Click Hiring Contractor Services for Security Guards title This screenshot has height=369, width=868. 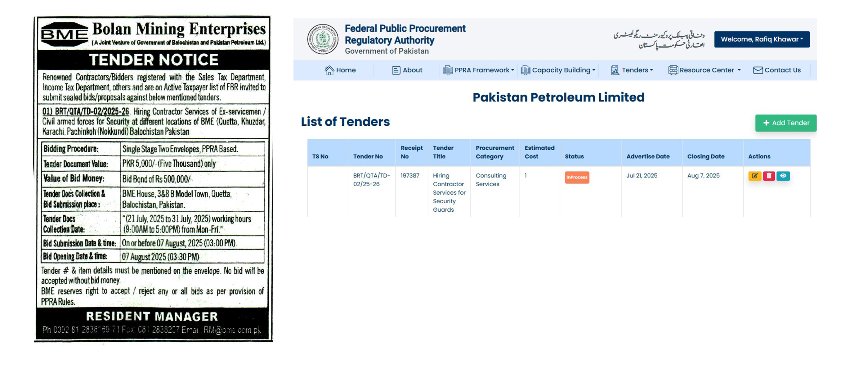[449, 192]
